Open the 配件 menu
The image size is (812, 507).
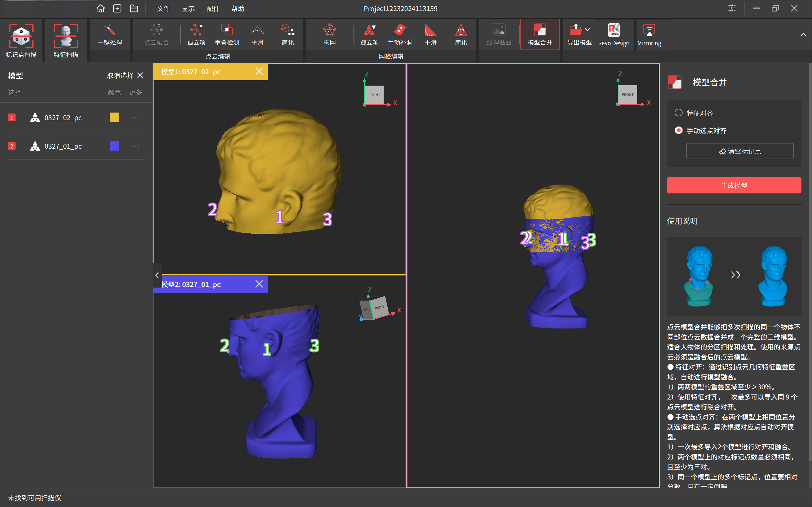coord(213,8)
